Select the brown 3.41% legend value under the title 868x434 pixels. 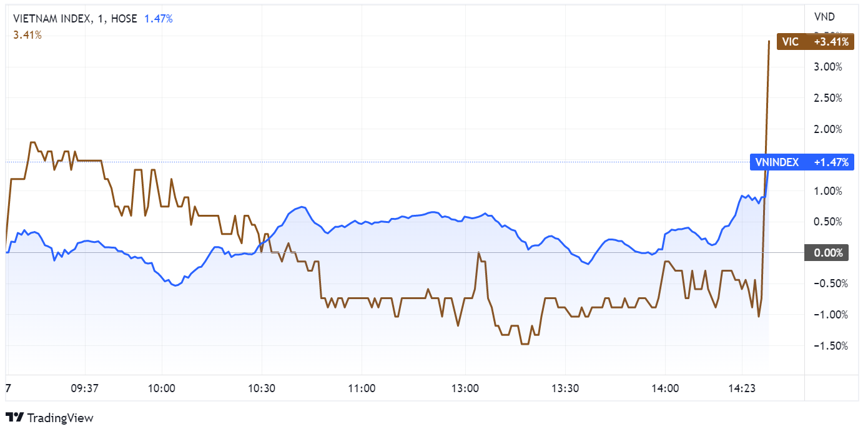(27, 35)
